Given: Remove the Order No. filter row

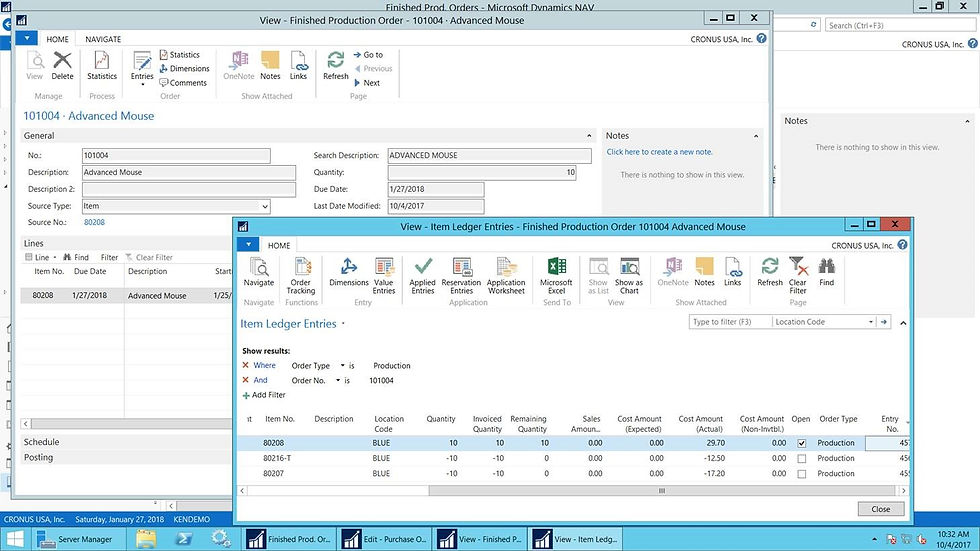Looking at the screenshot, I should [x=245, y=380].
